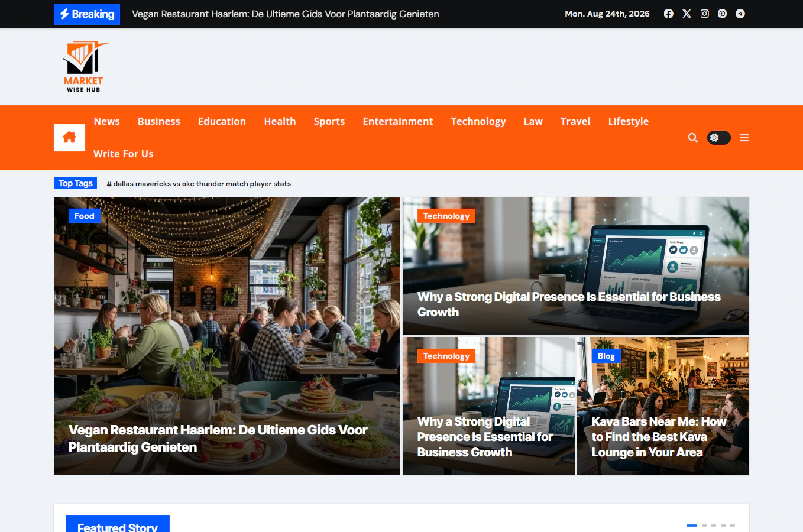Click the Featured Story heading tab
This screenshot has width=803, height=532.
[118, 524]
